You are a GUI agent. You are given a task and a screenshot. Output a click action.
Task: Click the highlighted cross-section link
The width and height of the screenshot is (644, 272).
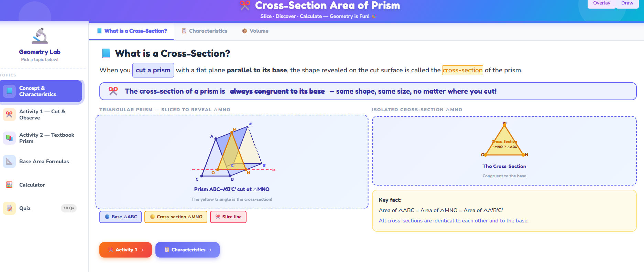click(x=462, y=70)
